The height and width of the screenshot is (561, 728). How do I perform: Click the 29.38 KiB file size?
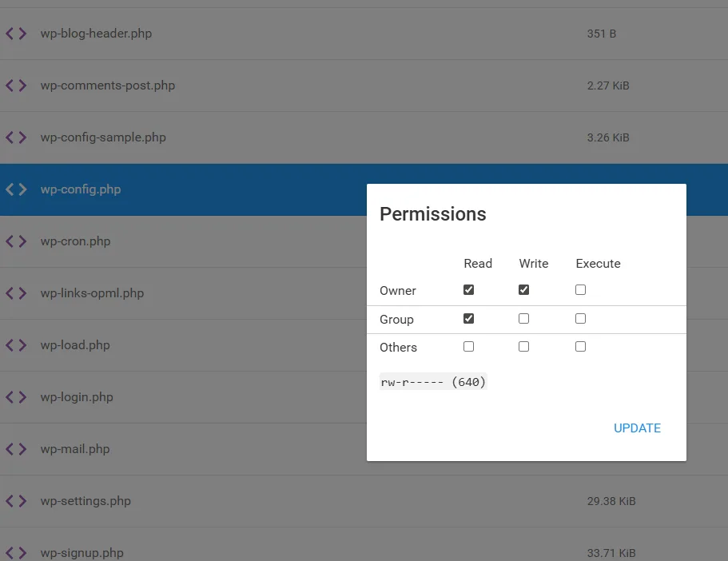pos(611,502)
